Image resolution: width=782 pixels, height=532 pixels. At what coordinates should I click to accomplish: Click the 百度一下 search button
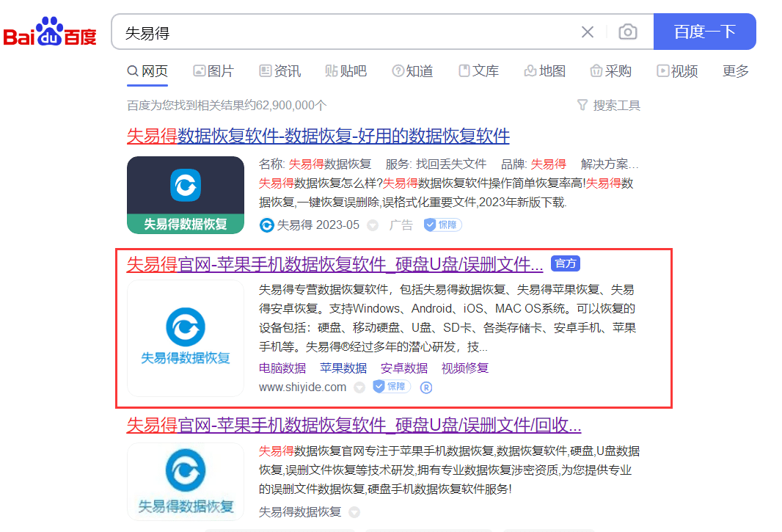click(x=705, y=32)
